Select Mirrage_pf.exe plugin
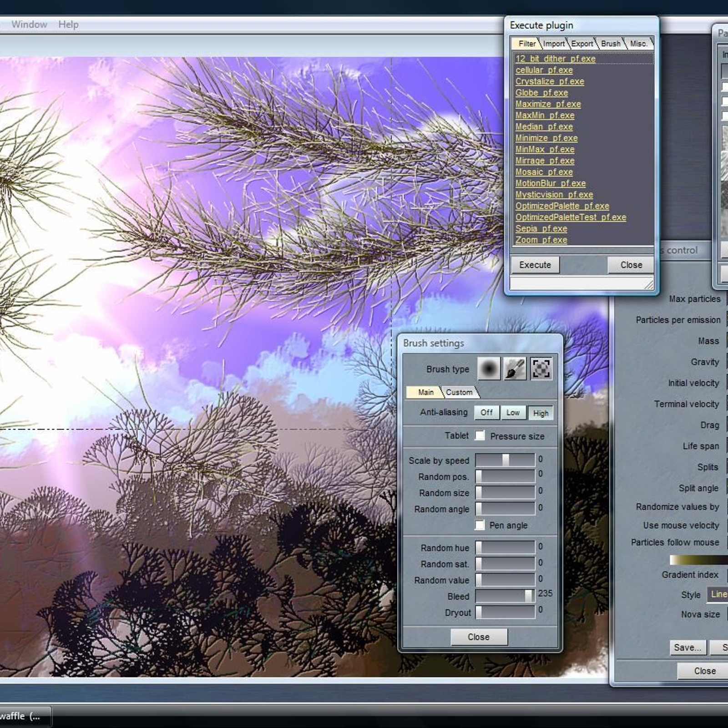The height and width of the screenshot is (728, 728). click(545, 161)
